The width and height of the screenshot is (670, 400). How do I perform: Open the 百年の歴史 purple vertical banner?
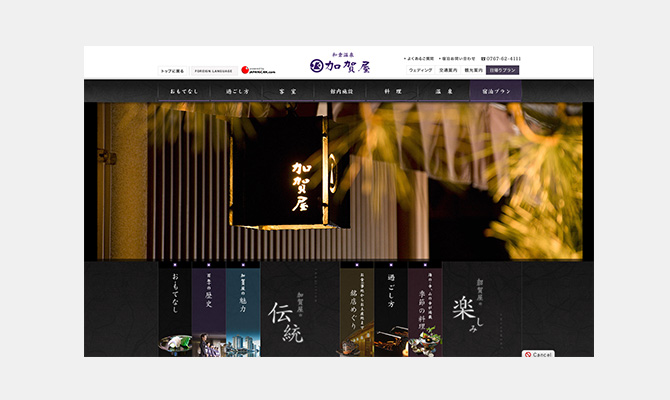tap(209, 312)
